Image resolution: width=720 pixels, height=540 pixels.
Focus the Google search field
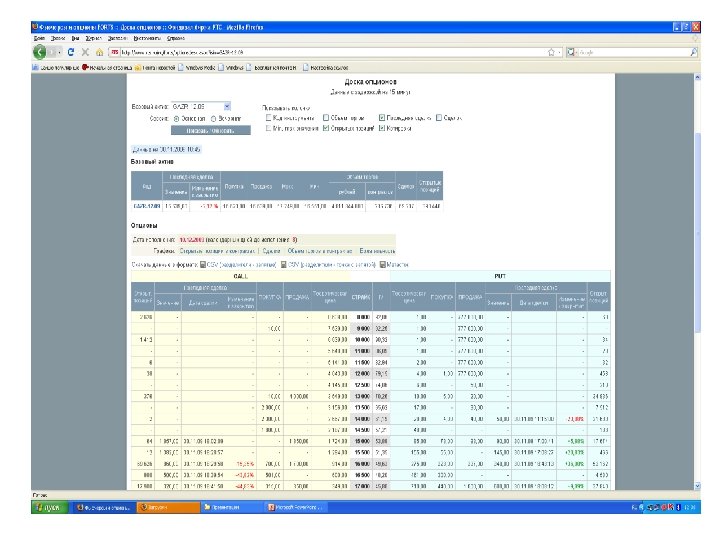tap(633, 52)
